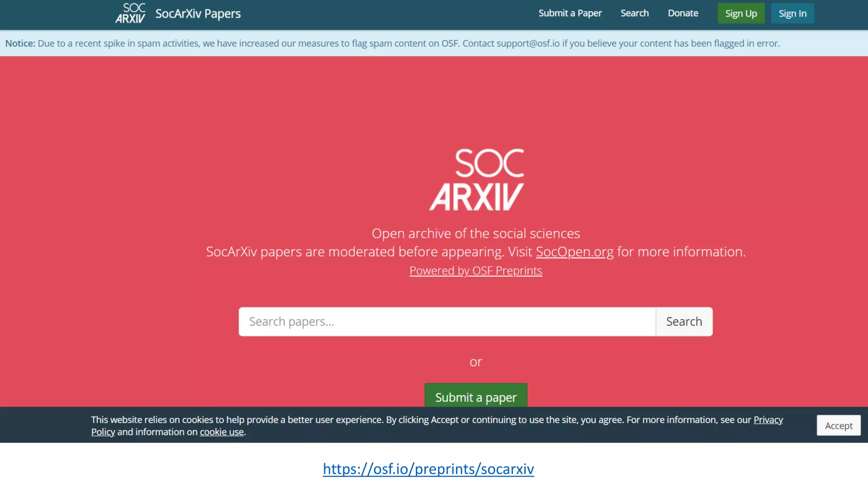Accept the cookie notice
The width and height of the screenshot is (868, 488).
click(x=838, y=425)
